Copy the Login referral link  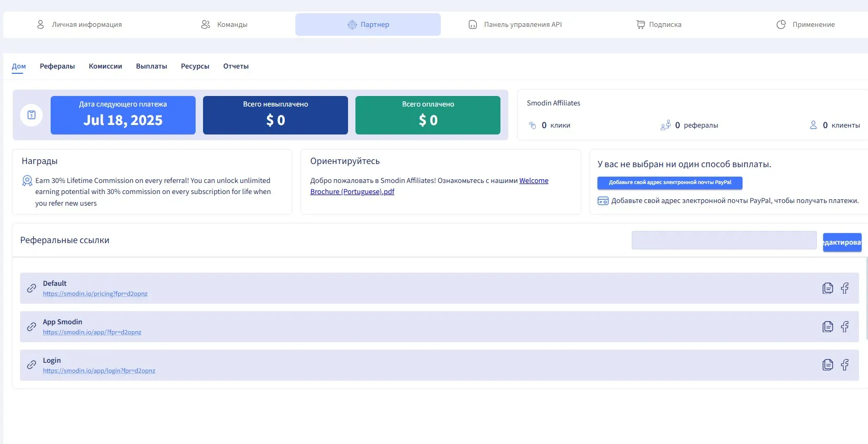pyautogui.click(x=828, y=365)
